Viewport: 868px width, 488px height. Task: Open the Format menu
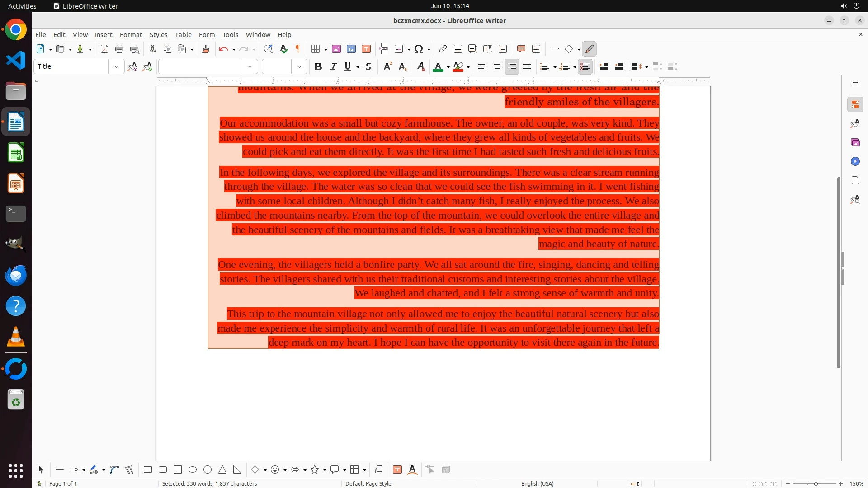pos(131,35)
